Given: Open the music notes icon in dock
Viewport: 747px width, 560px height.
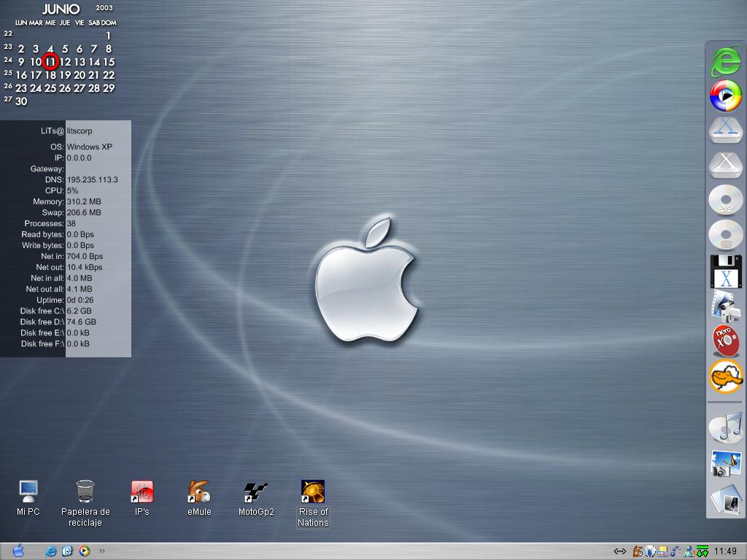Looking at the screenshot, I should (725, 427).
